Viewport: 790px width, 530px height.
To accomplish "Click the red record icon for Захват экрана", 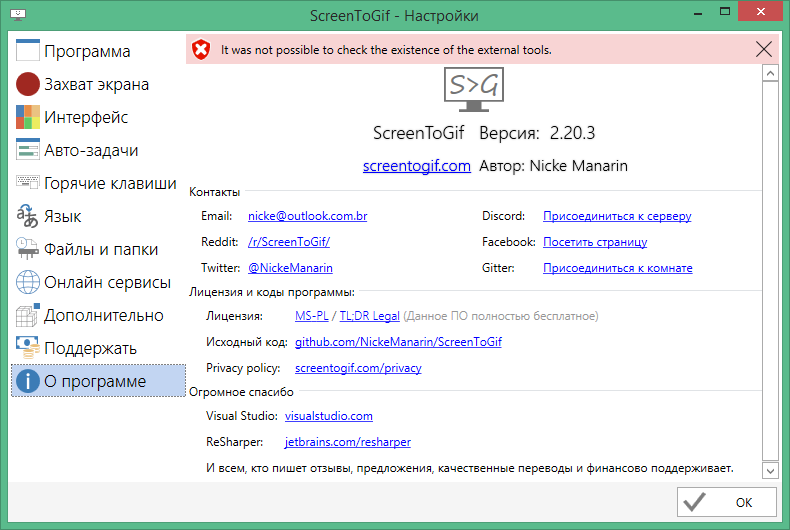I will (x=28, y=84).
